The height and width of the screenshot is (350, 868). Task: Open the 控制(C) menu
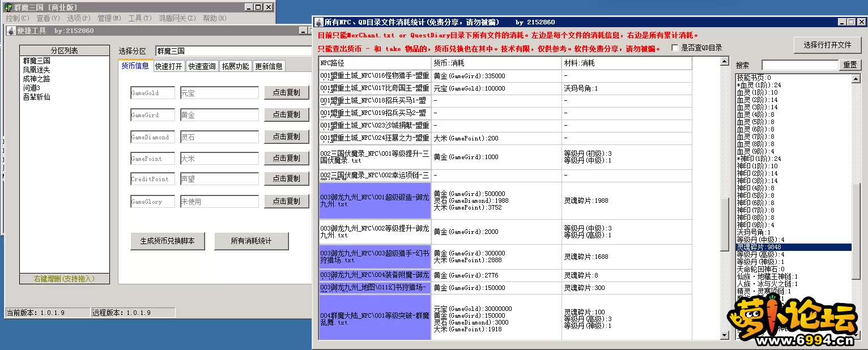[17, 18]
